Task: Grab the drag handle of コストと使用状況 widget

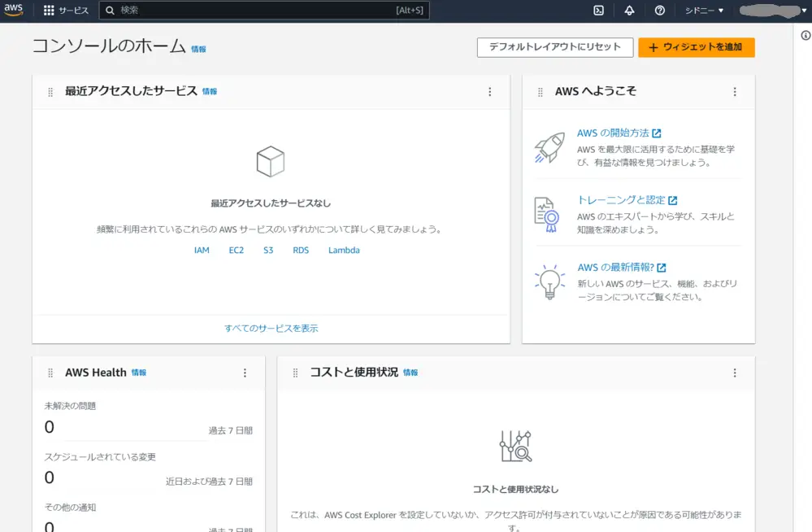Action: [295, 373]
